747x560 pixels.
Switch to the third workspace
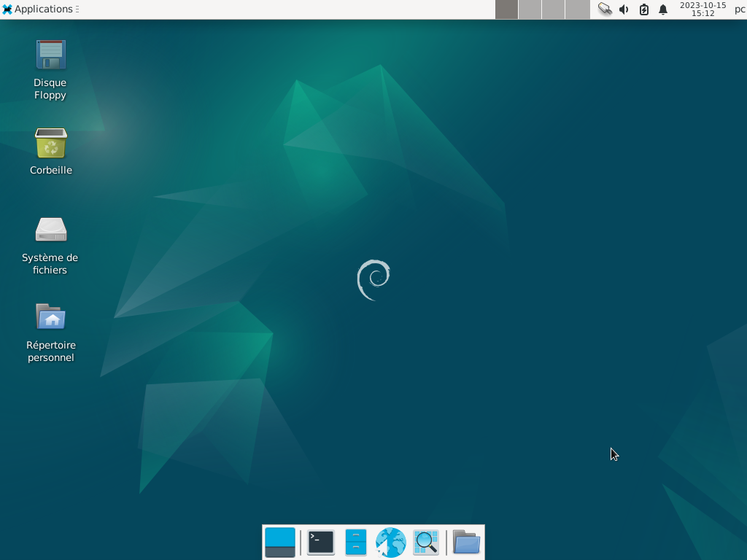click(x=553, y=9)
